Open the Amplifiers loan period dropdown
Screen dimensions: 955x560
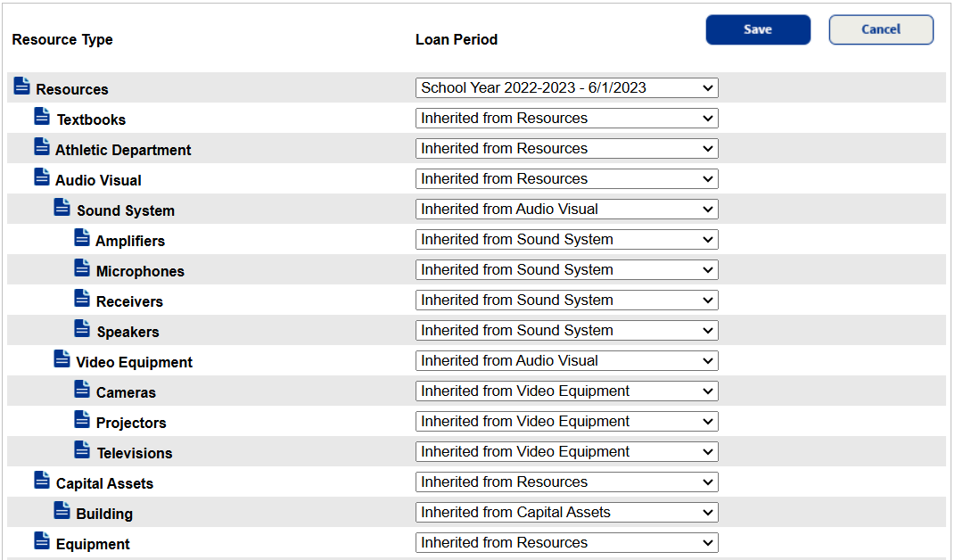point(567,239)
